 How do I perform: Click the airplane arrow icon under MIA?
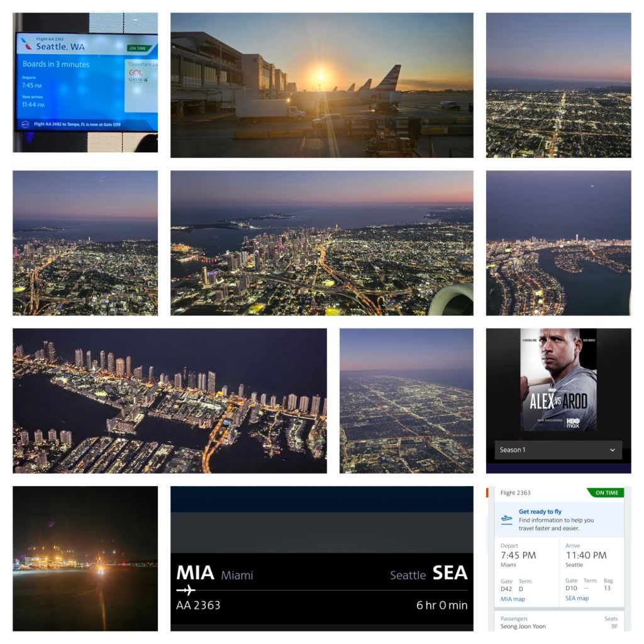click(186, 591)
